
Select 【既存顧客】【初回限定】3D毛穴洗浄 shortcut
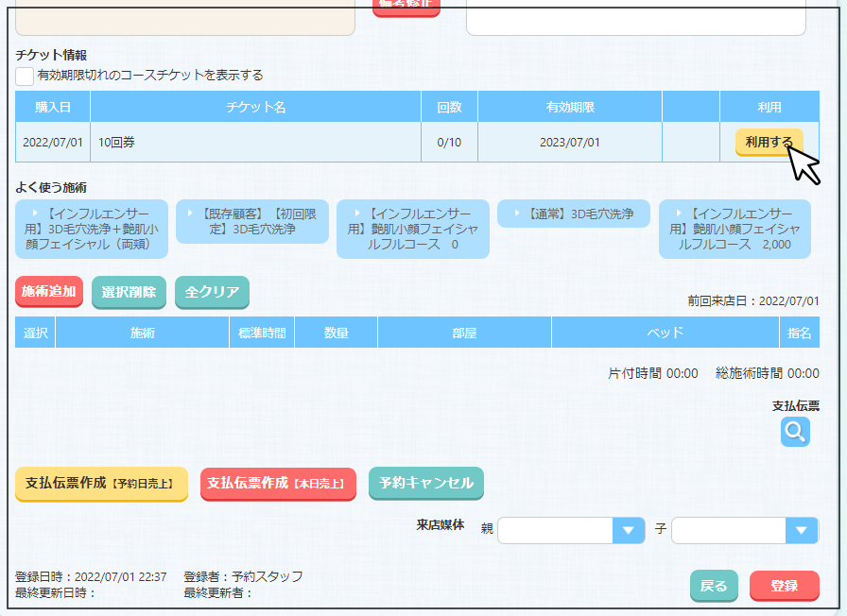(x=252, y=221)
